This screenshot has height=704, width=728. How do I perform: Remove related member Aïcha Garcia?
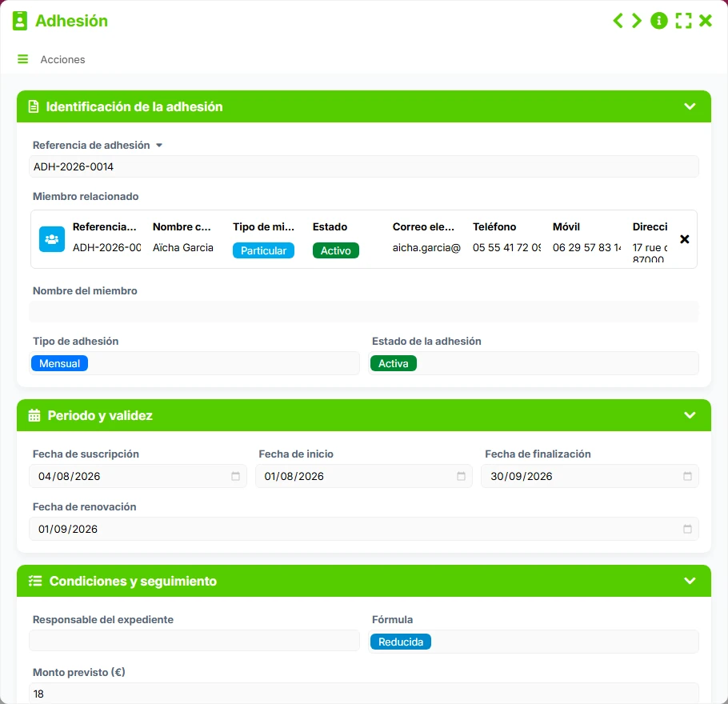click(684, 239)
